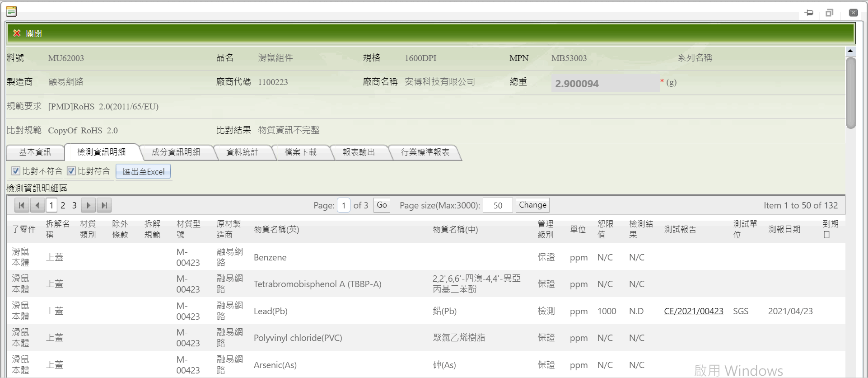Click 安博科技有限公司 vendor name

(440, 82)
